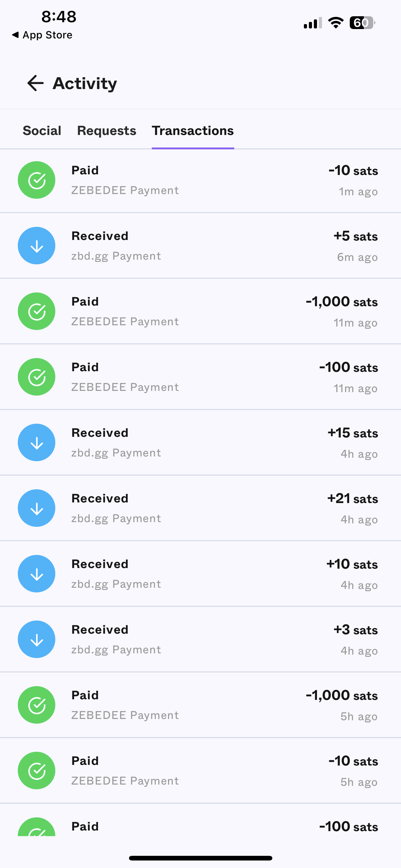Tap the home indicator bar
This screenshot has height=868, width=401.
tap(200, 858)
